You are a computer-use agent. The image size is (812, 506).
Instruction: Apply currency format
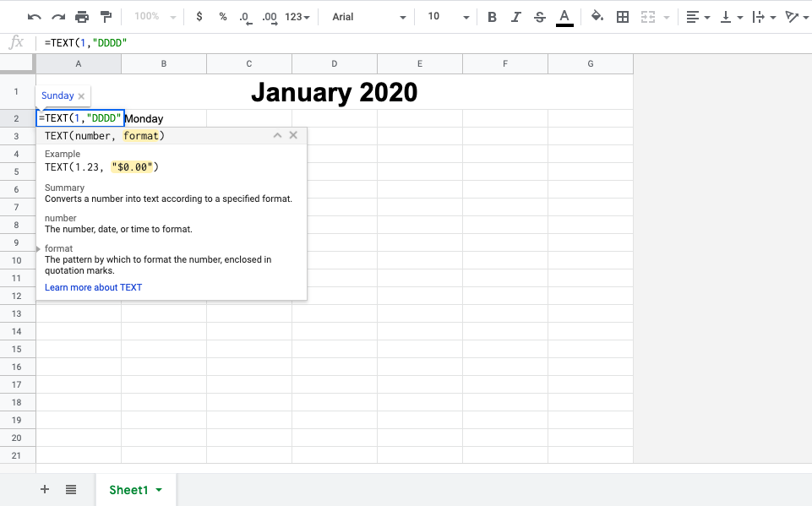click(x=200, y=16)
